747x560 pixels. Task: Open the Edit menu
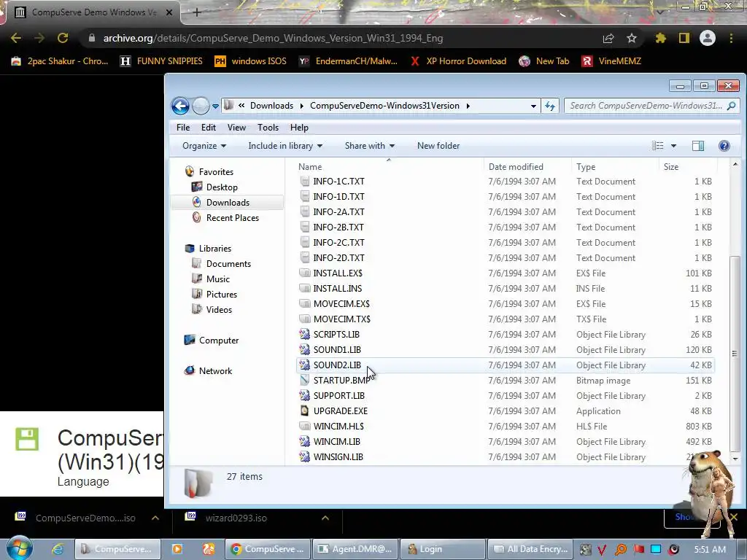pyautogui.click(x=208, y=128)
